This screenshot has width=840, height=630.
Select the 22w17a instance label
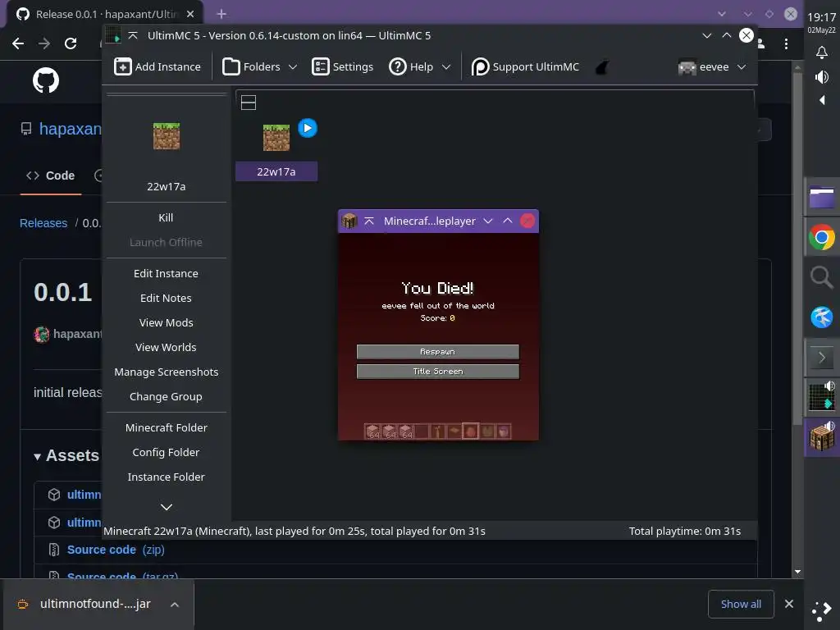pos(276,171)
